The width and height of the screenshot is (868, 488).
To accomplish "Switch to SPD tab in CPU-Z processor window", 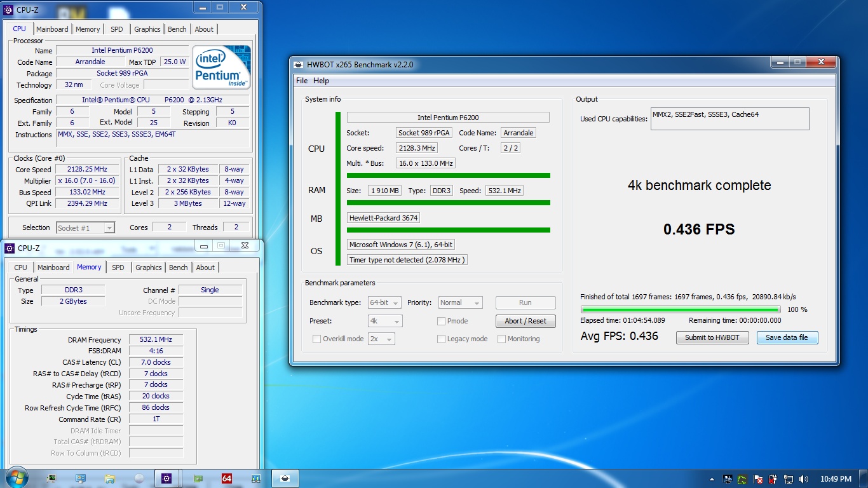I will click(117, 29).
